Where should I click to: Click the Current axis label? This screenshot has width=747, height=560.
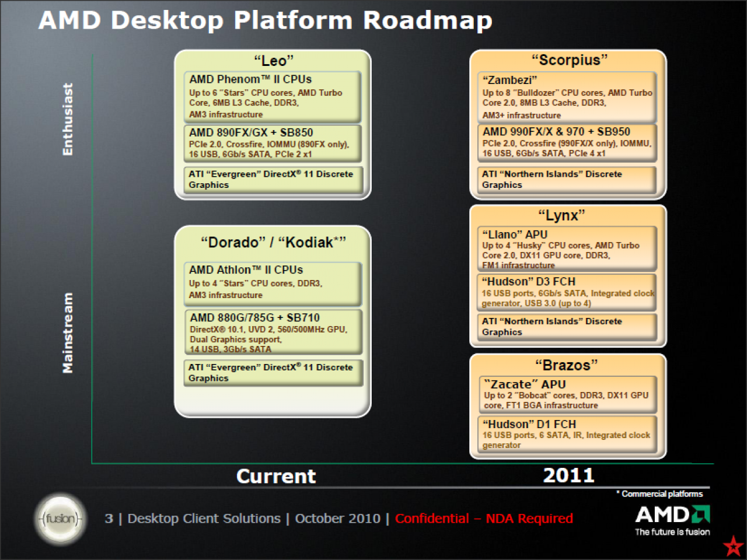[x=276, y=476]
